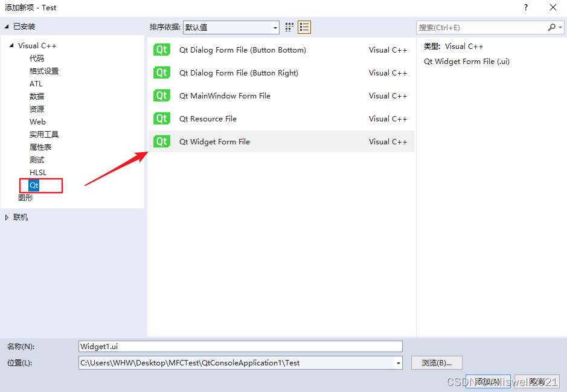Select the 属性表 category
Screen dimensions: 567x392
40,147
